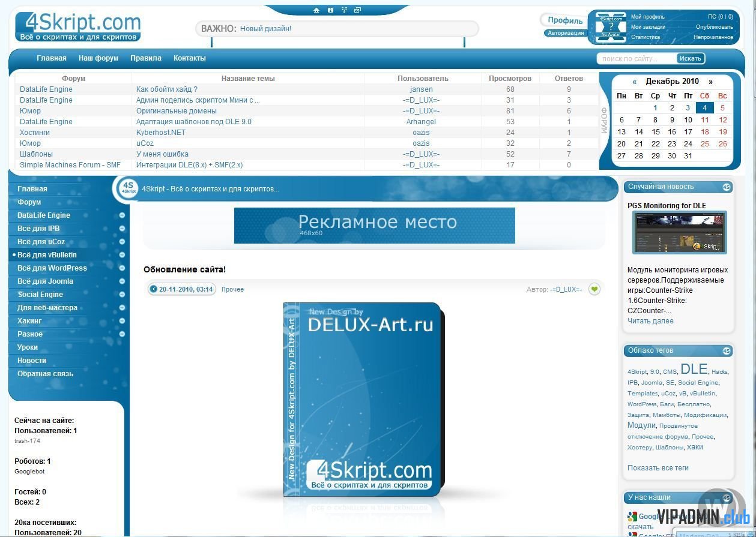Click PGS Monitoring for DLE thumbnail
Viewport: 756px width, 537px height.
pos(679,232)
